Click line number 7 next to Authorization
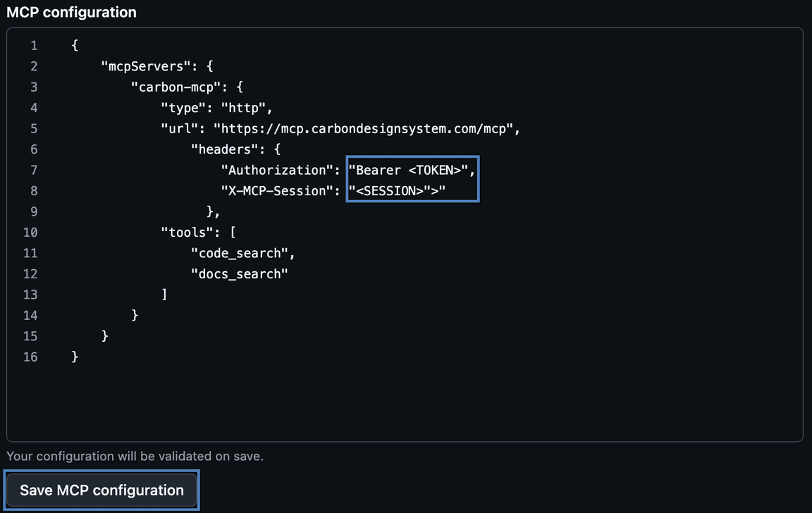The height and width of the screenshot is (513, 812). tap(33, 170)
